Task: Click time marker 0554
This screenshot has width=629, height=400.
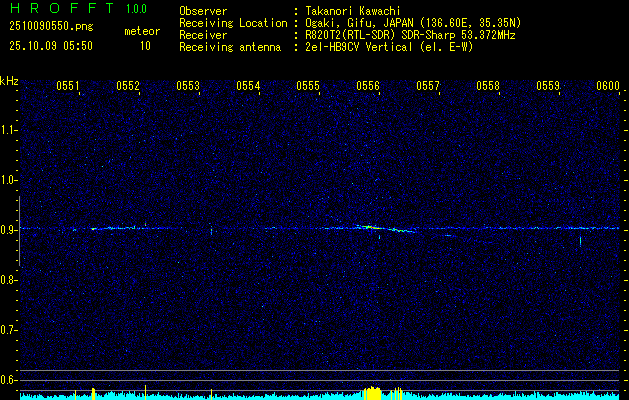Action: coord(248,86)
